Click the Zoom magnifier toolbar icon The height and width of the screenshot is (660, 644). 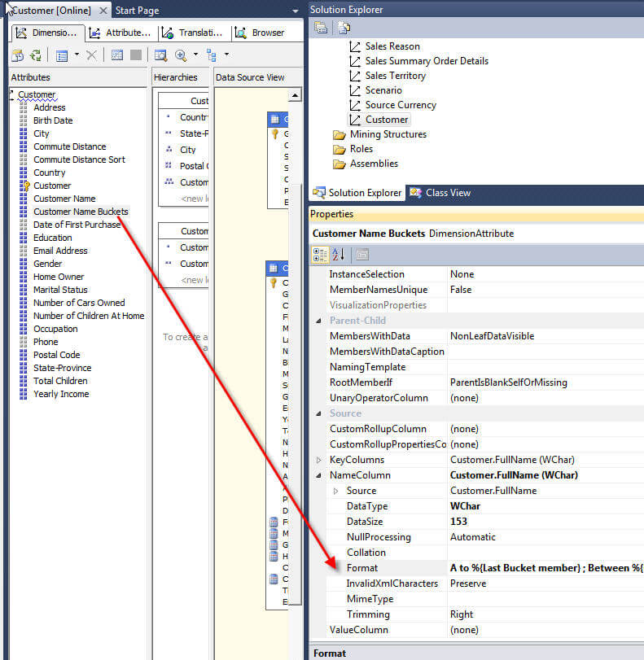point(181,55)
